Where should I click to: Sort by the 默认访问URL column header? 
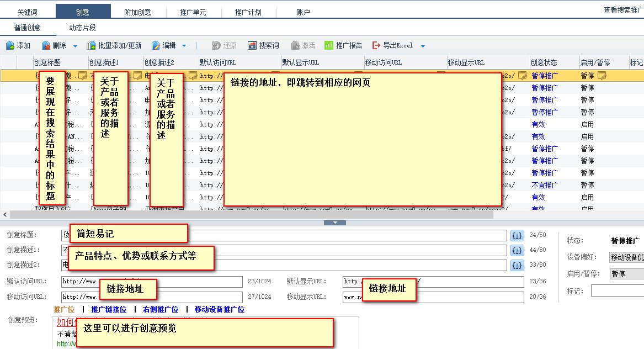pos(240,62)
